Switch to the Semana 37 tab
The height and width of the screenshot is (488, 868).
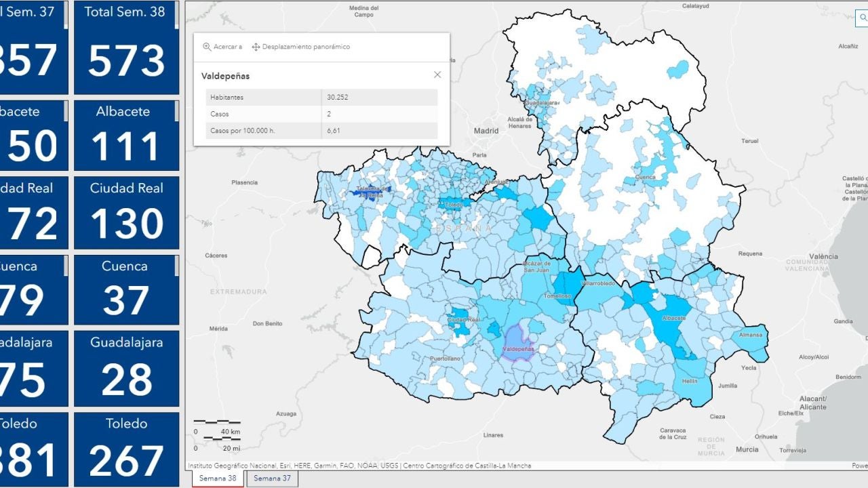pos(272,479)
